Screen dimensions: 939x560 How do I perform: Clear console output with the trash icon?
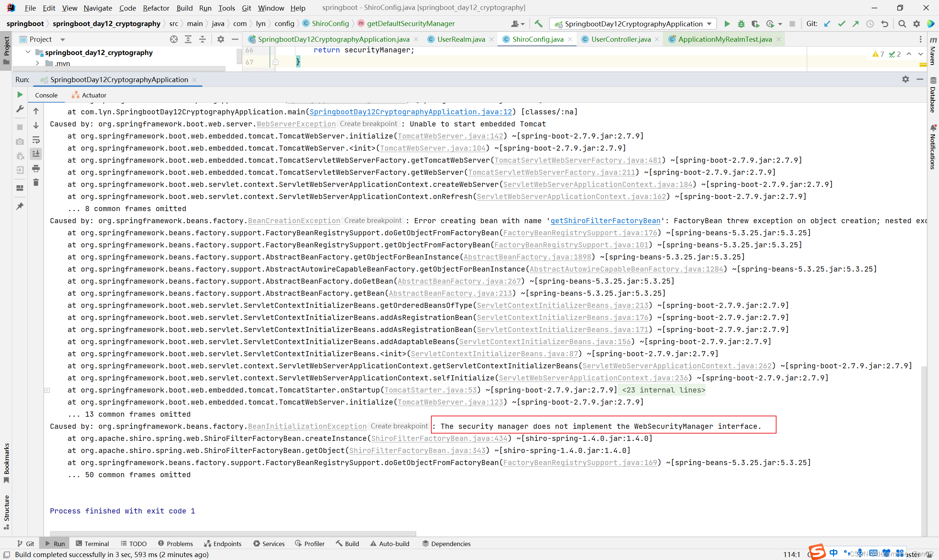click(x=36, y=182)
